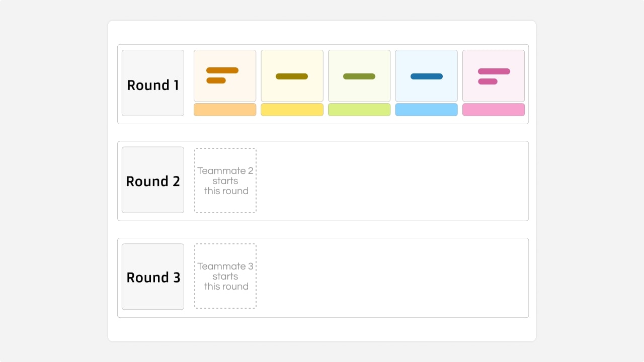The image size is (644, 362).
Task: Select the pink color strip
Action: pos(494,110)
